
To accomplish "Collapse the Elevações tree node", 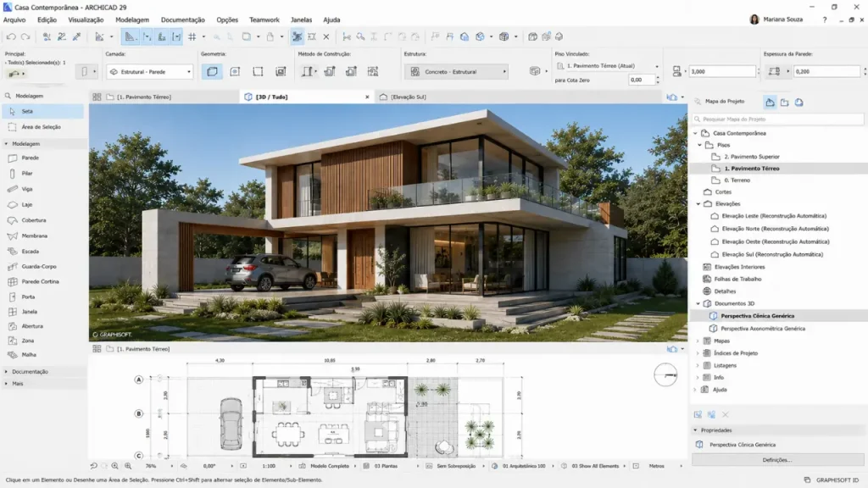I will 698,204.
